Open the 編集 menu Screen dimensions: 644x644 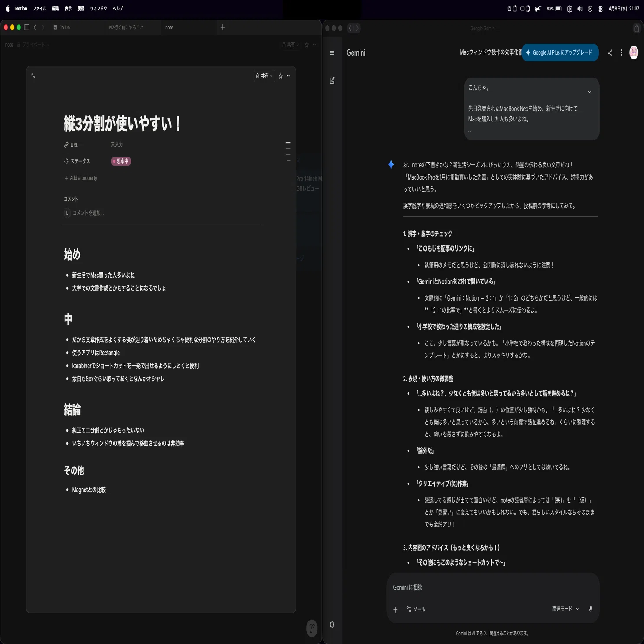click(56, 8)
